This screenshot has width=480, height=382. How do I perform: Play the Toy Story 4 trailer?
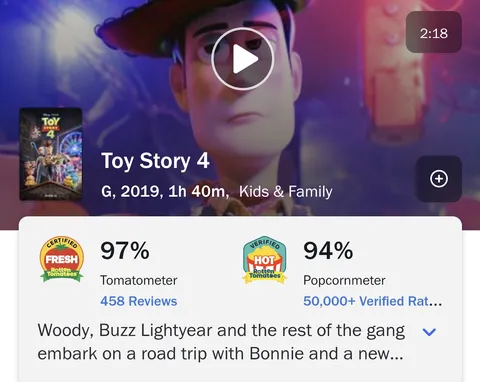[x=243, y=59]
